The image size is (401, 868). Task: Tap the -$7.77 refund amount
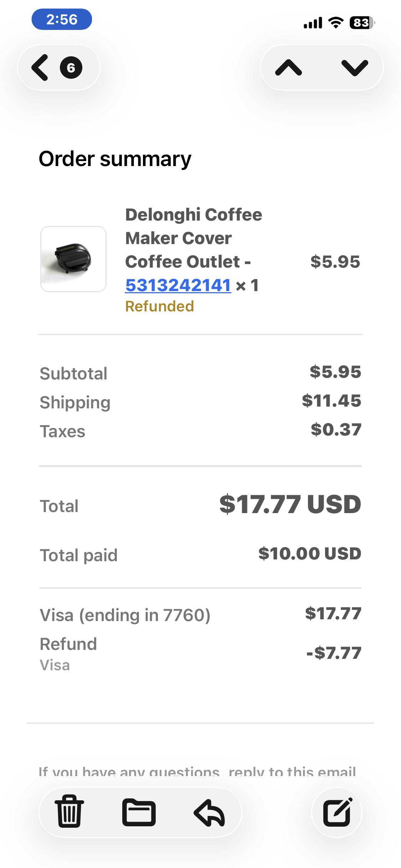[x=334, y=653]
